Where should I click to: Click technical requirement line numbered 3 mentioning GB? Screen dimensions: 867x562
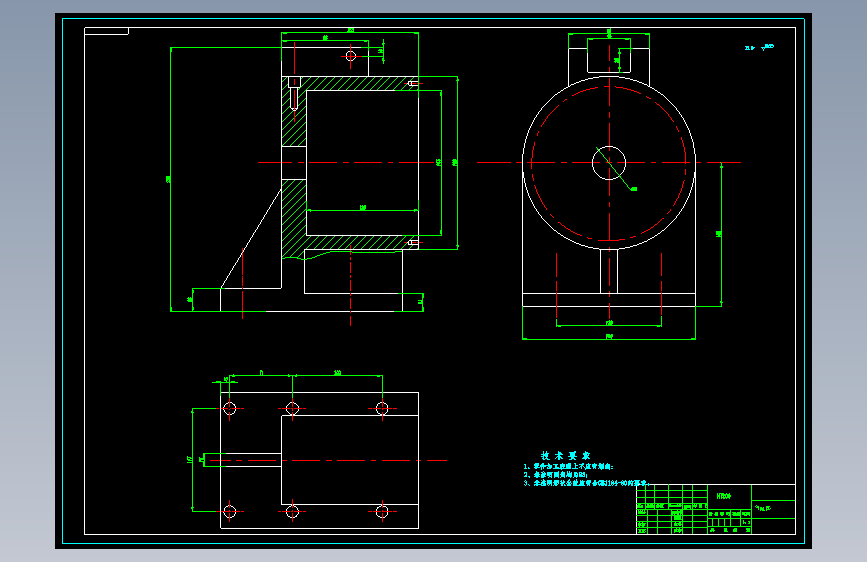click(x=586, y=483)
